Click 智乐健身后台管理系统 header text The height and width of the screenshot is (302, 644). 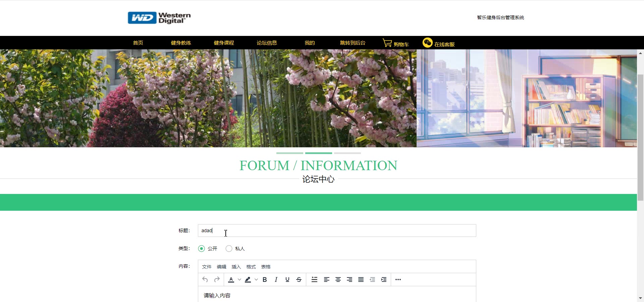click(x=500, y=17)
